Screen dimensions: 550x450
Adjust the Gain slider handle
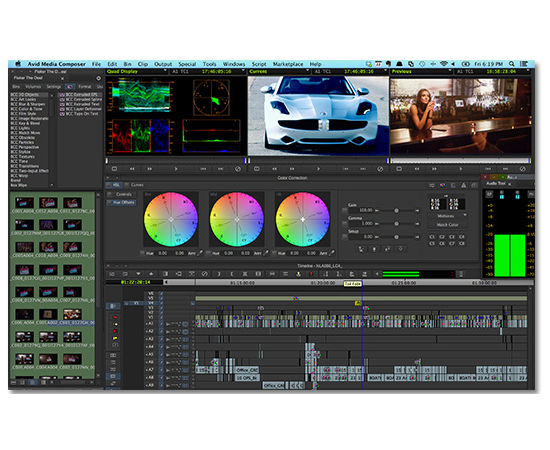[x=396, y=210]
